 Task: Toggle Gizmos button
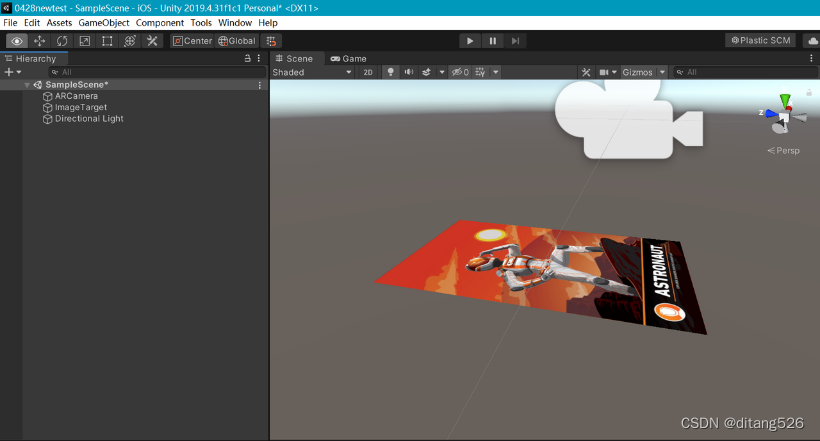pyautogui.click(x=637, y=72)
